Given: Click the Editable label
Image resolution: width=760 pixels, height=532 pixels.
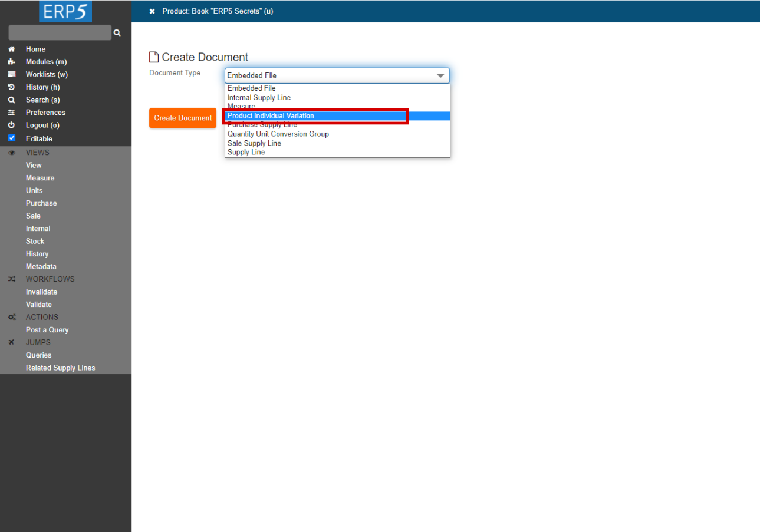Looking at the screenshot, I should (x=39, y=139).
